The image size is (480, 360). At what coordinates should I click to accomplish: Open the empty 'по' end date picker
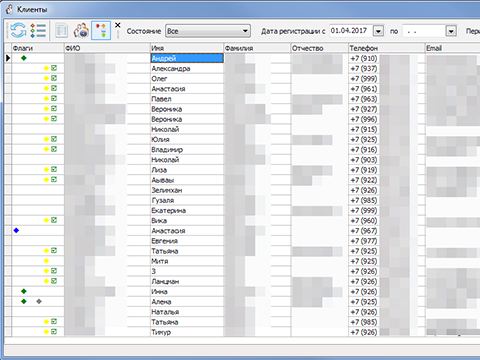(x=451, y=31)
